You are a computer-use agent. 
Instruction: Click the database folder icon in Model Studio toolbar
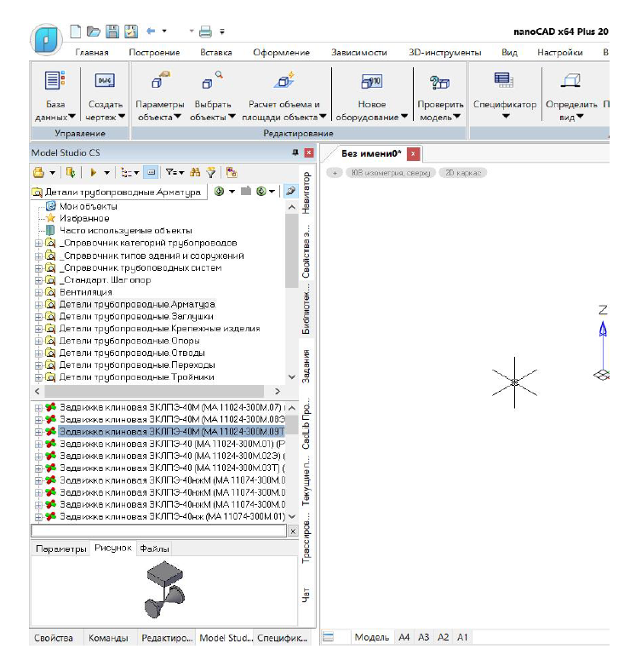pos(38,172)
